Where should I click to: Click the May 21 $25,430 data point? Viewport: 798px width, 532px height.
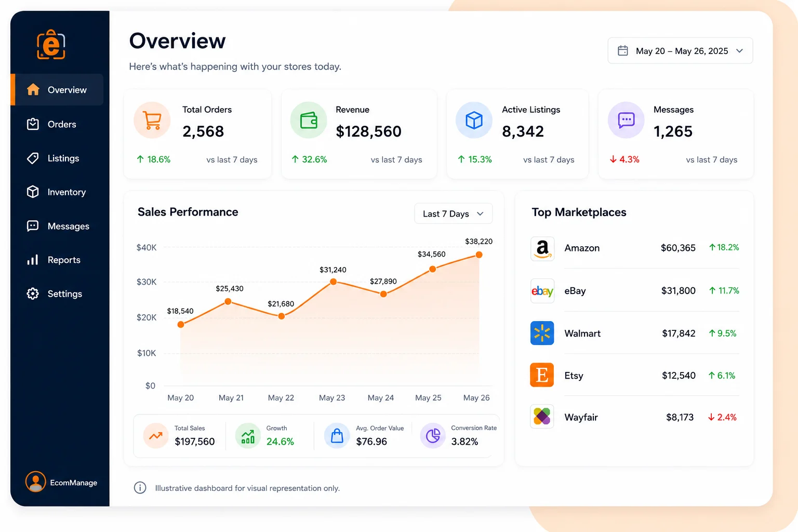[x=228, y=301]
